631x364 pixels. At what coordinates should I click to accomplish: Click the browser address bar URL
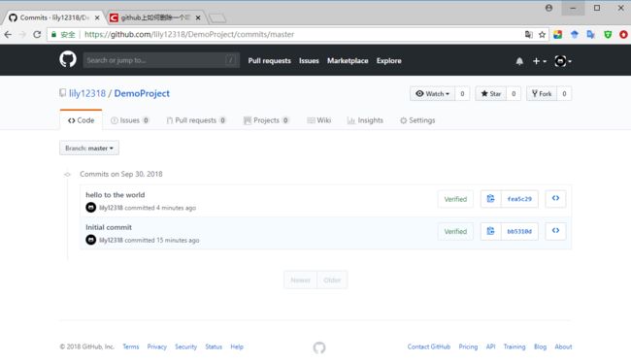point(189,35)
